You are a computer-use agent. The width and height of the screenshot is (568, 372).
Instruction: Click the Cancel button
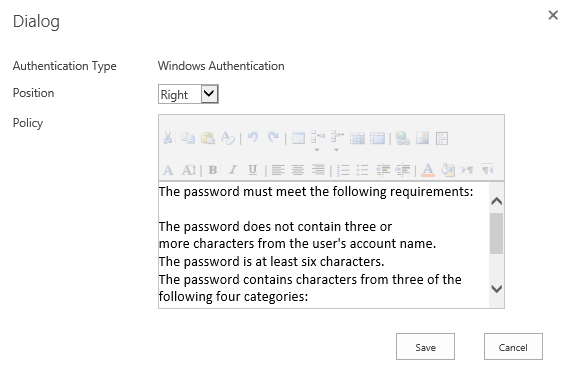513,347
